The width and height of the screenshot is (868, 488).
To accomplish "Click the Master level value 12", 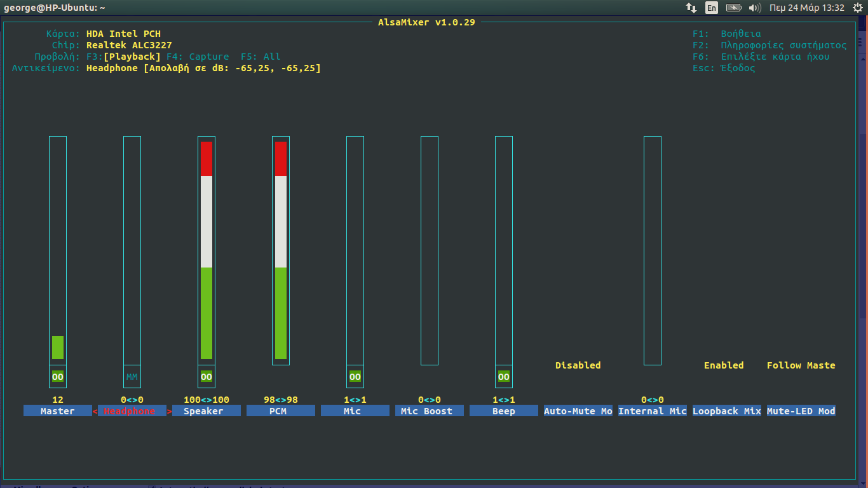I will [58, 400].
